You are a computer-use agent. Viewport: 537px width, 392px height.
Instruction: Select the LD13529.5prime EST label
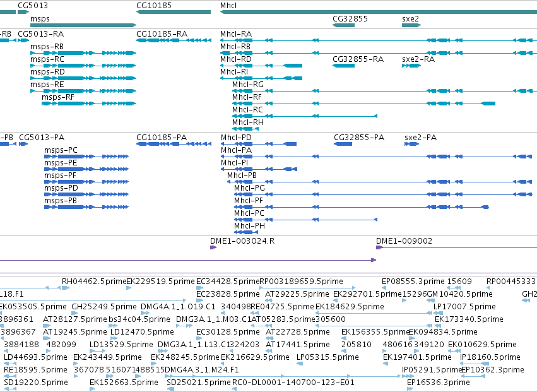pos(121,345)
